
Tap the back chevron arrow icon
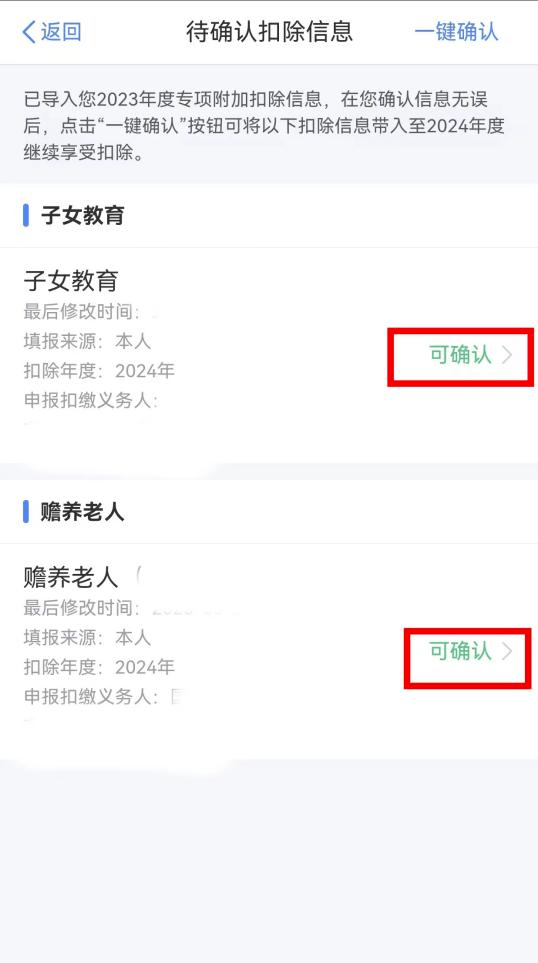29,32
